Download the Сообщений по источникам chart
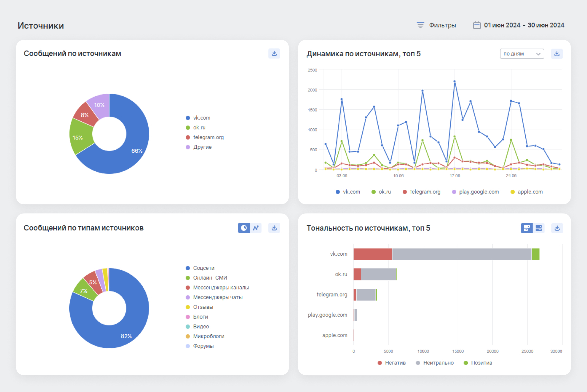The image size is (587, 392). pos(274,54)
